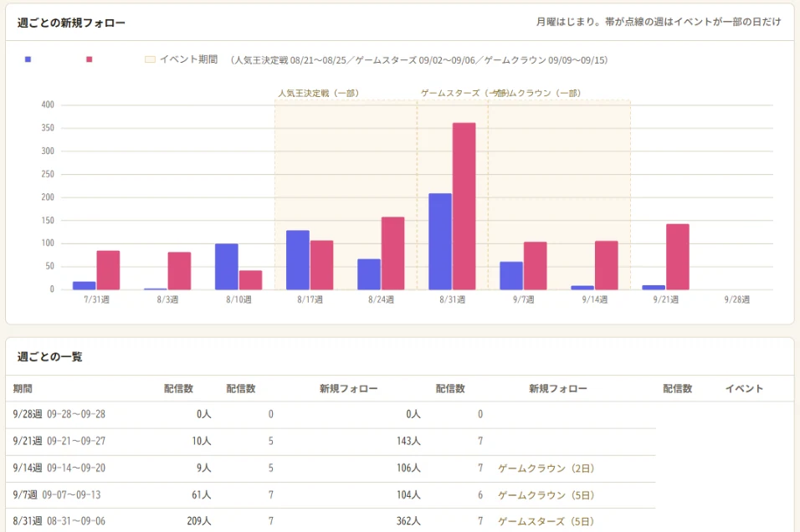The image size is (800, 532).
Task: Click the イベント期間 legend text
Action: click(189, 59)
